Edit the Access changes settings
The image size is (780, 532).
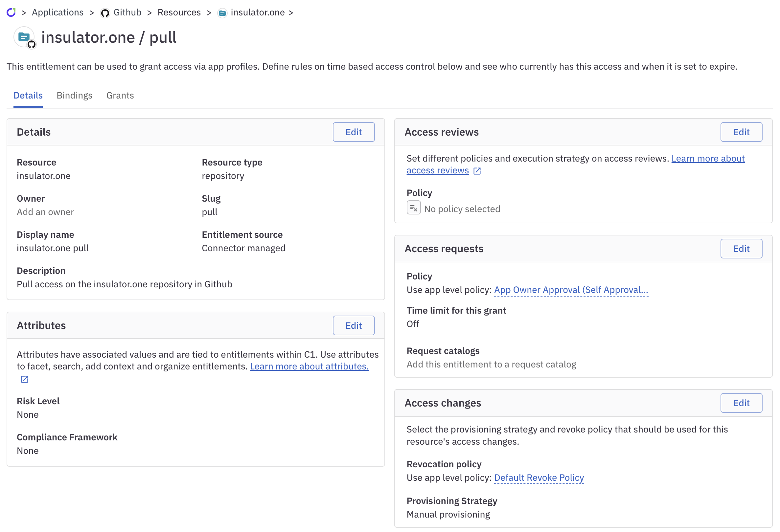741,403
